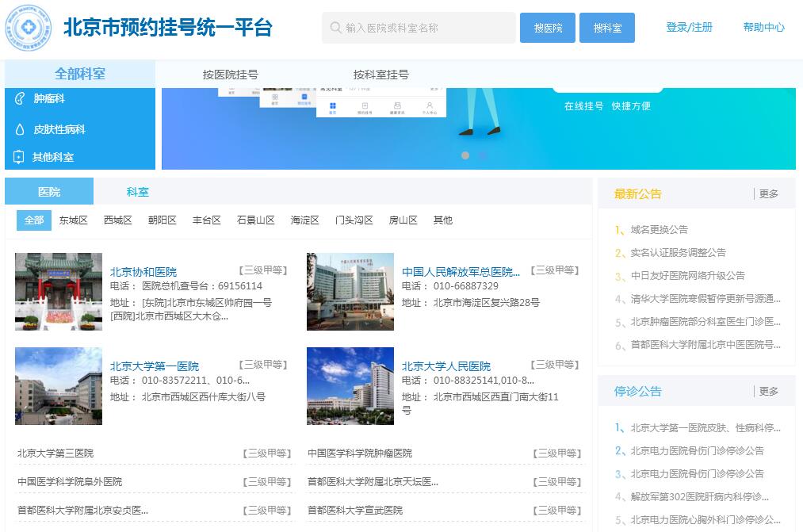Filter hospitals by 朝阳区 district
Viewport: 803px width, 532px height.
click(163, 220)
